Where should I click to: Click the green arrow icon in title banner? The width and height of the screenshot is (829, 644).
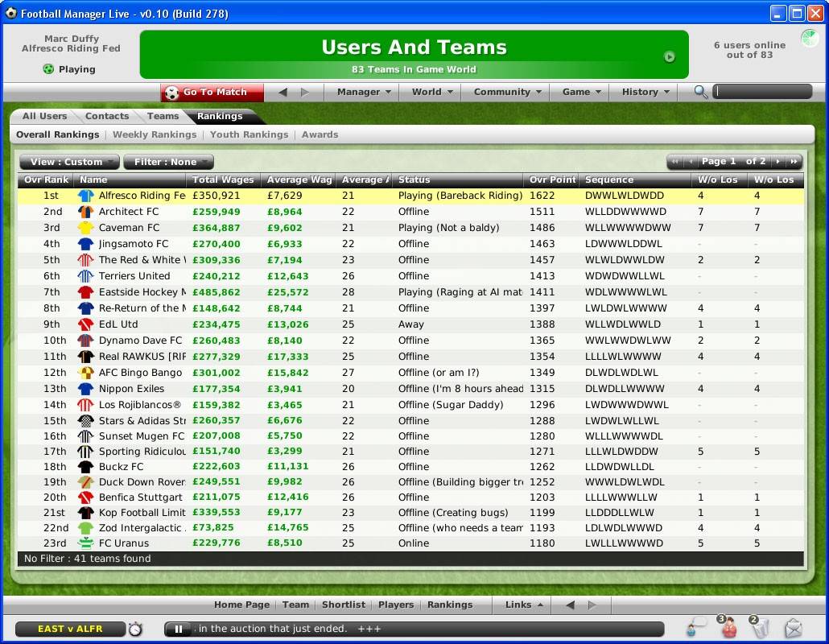click(x=669, y=57)
